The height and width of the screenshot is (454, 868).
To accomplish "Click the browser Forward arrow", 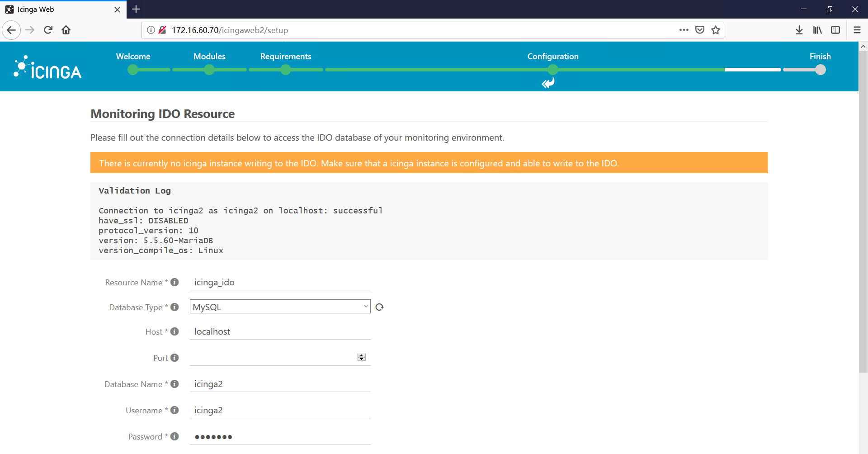I will tap(30, 30).
